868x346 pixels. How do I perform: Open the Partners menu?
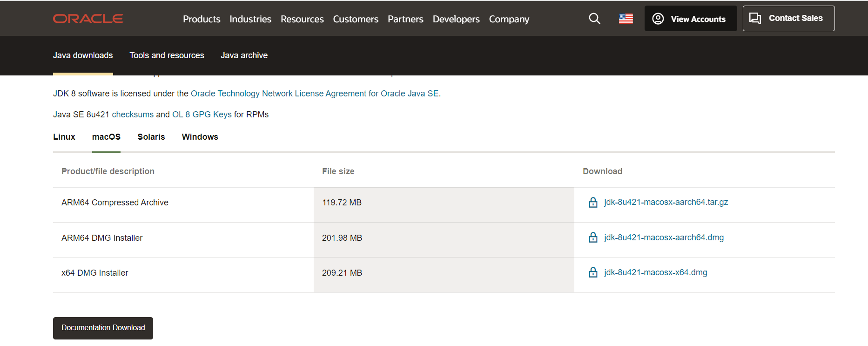(405, 19)
